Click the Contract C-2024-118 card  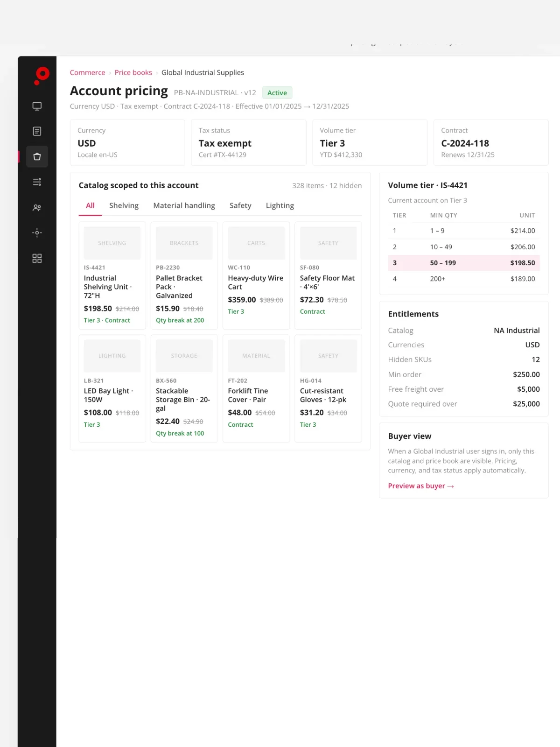click(x=491, y=142)
